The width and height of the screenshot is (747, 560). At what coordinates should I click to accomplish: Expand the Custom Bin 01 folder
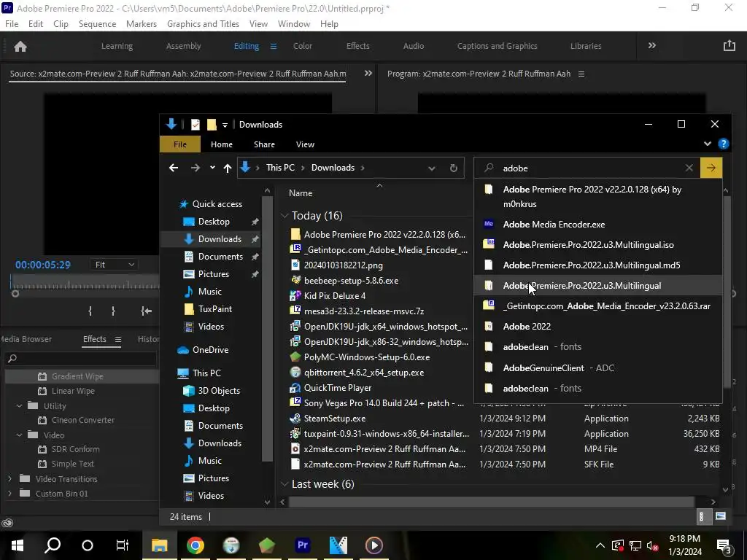point(9,494)
